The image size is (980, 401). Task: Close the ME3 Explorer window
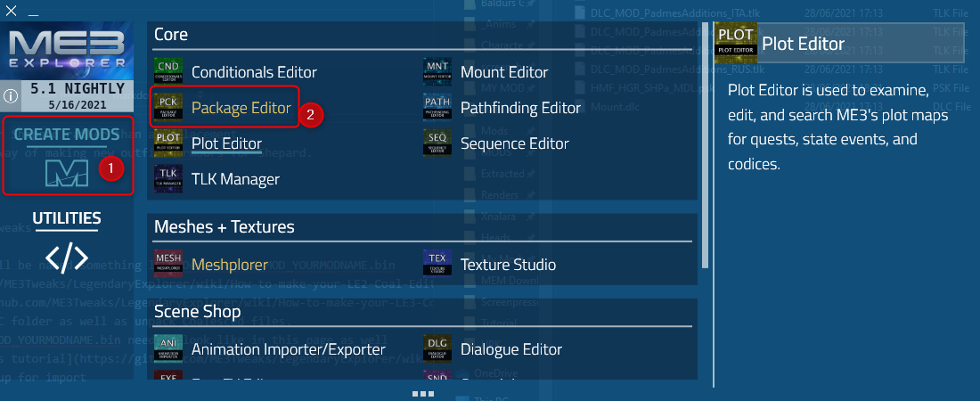pyautogui.click(x=11, y=10)
